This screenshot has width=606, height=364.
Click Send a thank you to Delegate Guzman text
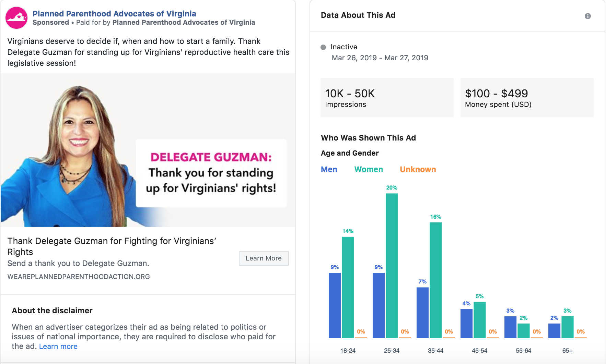point(78,263)
